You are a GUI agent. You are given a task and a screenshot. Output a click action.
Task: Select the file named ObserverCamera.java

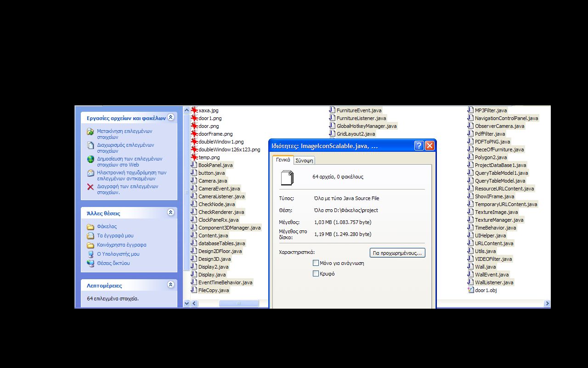coord(499,126)
